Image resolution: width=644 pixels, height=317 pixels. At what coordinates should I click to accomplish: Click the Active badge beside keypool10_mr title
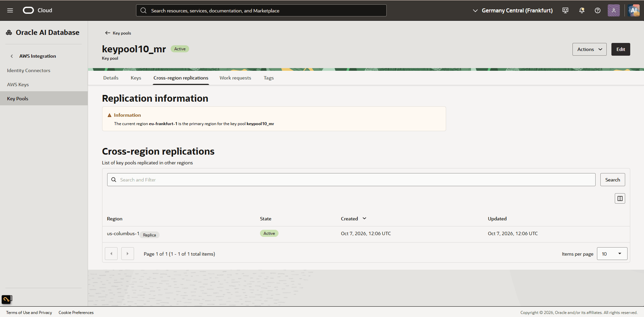pyautogui.click(x=180, y=49)
